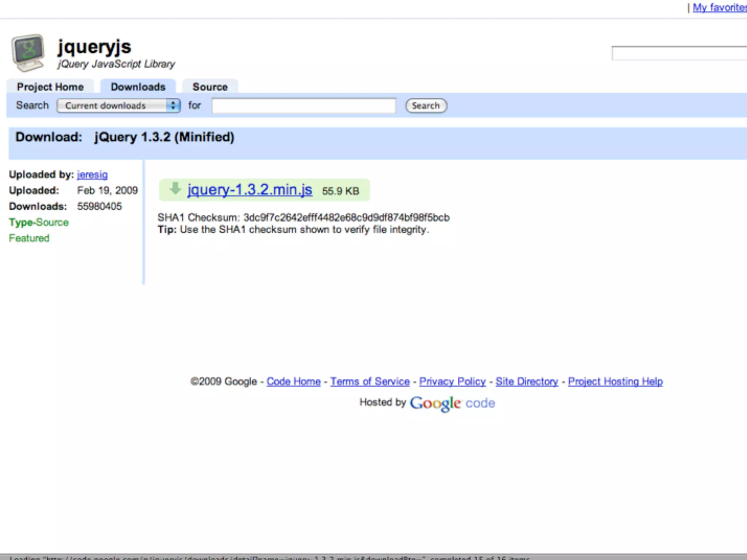Focus the downloads search text field
This screenshot has width=747, height=560.
(x=303, y=106)
